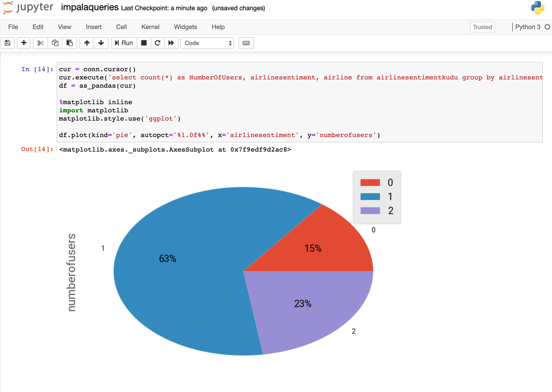Open the File menu
Image resolution: width=552 pixels, height=392 pixels.
tap(13, 27)
